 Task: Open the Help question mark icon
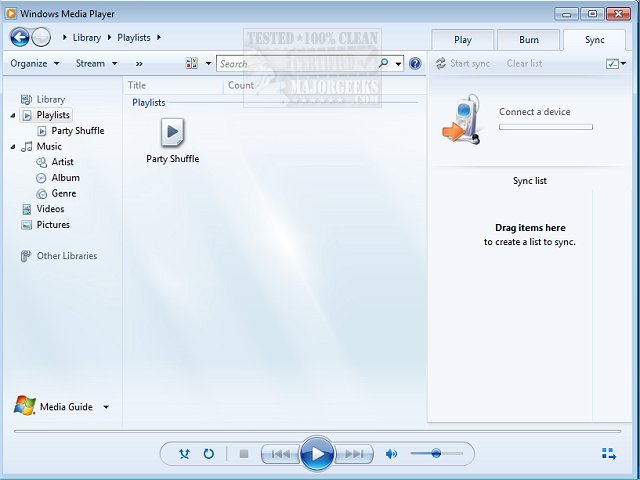click(415, 63)
